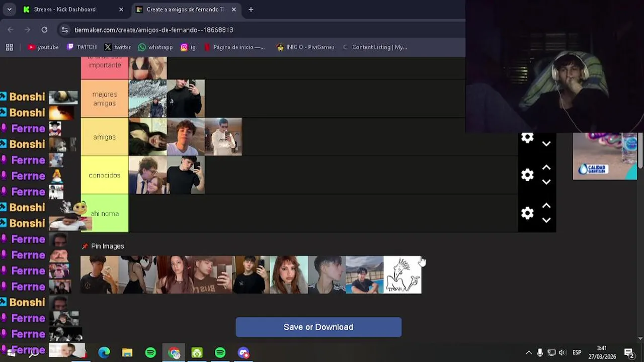Open volume control tray icon

click(x=562, y=352)
